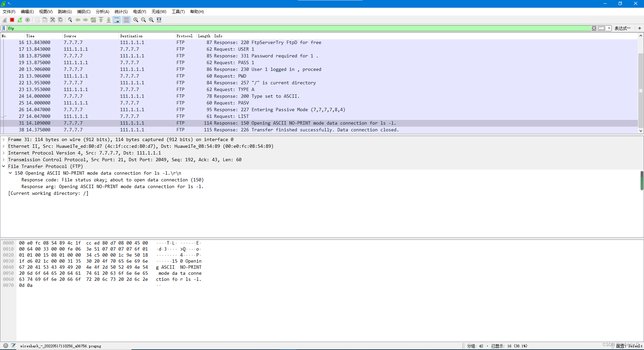The height and width of the screenshot is (350, 644).
Task: Restart the current capture
Action: click(20, 20)
